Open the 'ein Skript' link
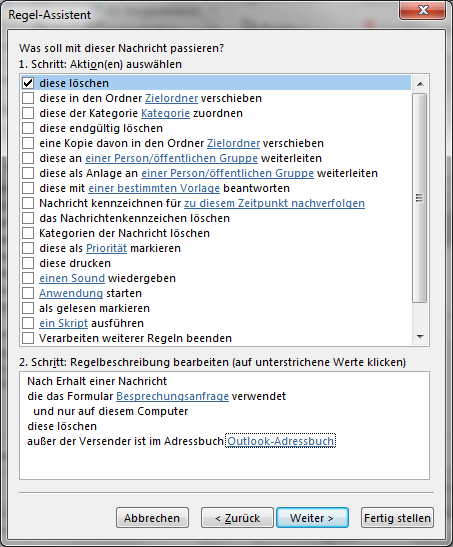The image size is (453, 547). click(x=63, y=323)
